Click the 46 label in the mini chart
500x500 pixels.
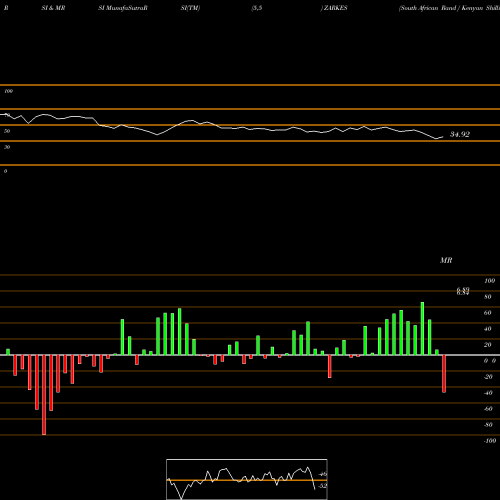[323, 474]
